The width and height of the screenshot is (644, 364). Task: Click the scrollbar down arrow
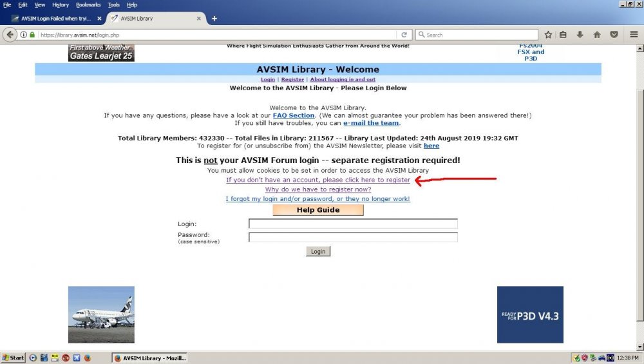[x=640, y=347]
